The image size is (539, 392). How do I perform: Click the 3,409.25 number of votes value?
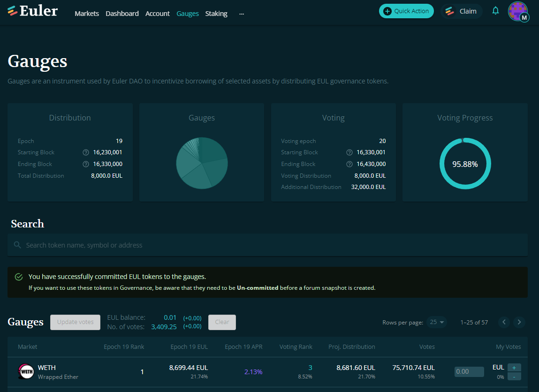tap(164, 327)
